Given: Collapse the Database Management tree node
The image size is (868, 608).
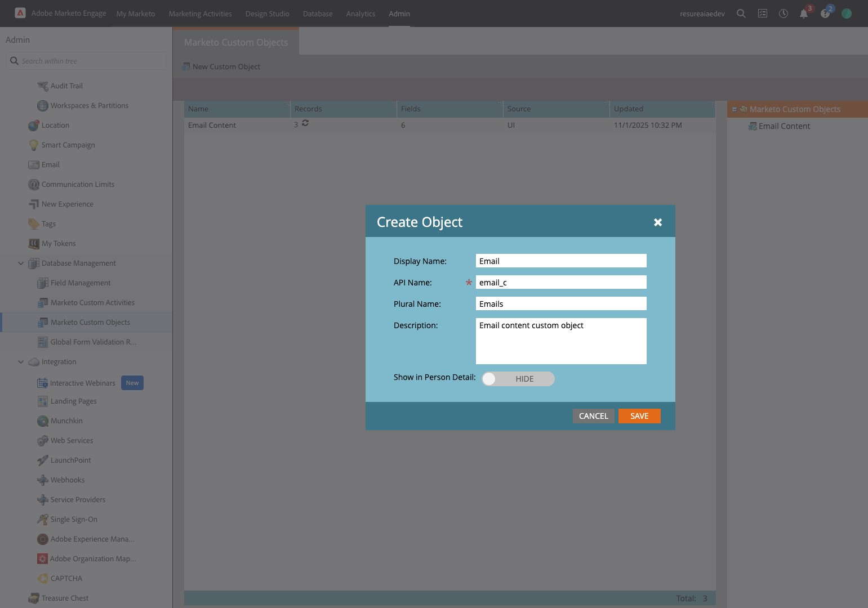Looking at the screenshot, I should (x=21, y=263).
